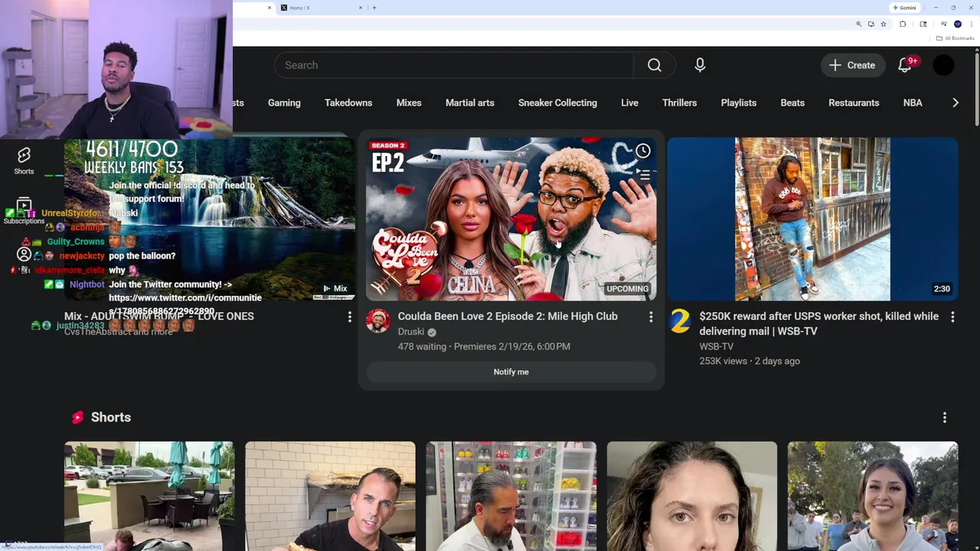Open WSB-TV channel avatar
Screen dimensions: 980x551
(680, 321)
